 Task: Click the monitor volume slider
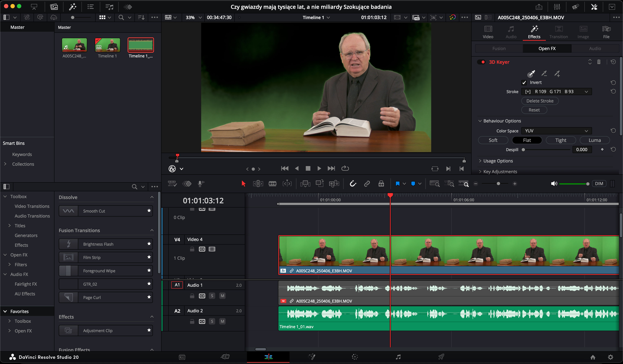click(x=574, y=184)
